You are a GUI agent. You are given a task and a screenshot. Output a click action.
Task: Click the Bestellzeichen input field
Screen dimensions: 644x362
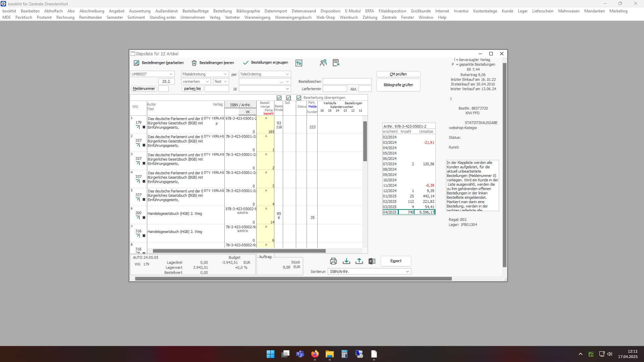(x=347, y=81)
